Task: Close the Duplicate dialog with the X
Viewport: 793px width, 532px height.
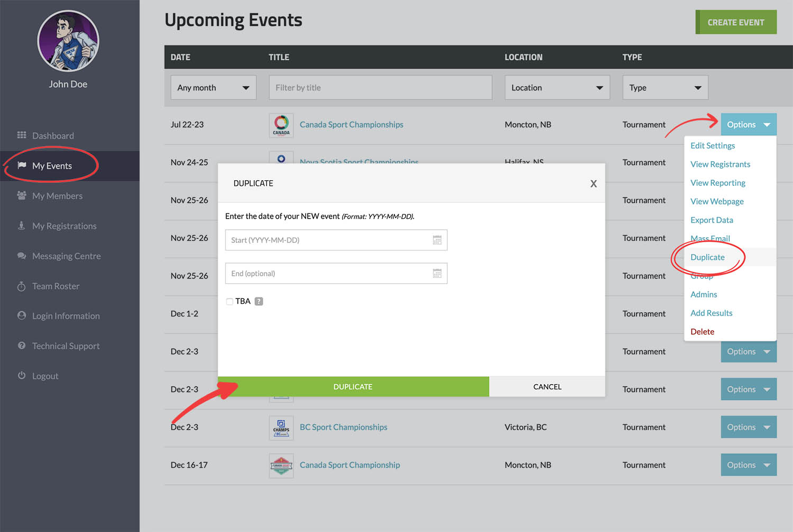Action: (593, 184)
